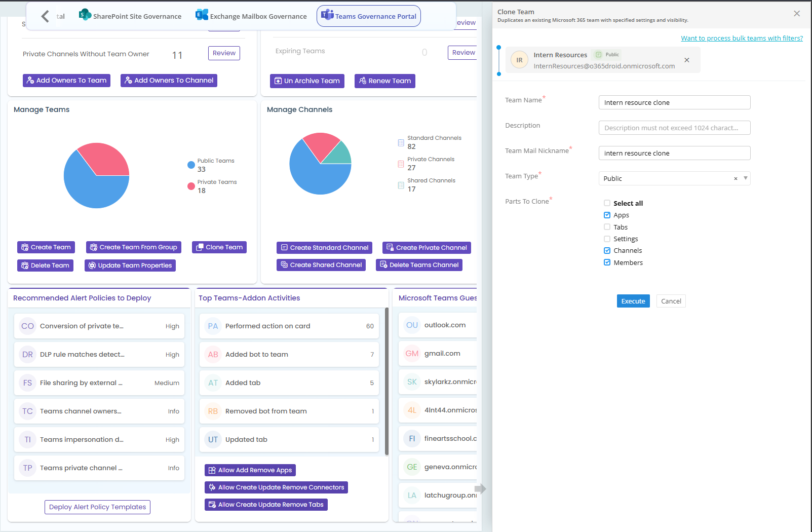Open the Team Type dropdown
This screenshot has height=532, width=812.
click(745, 178)
